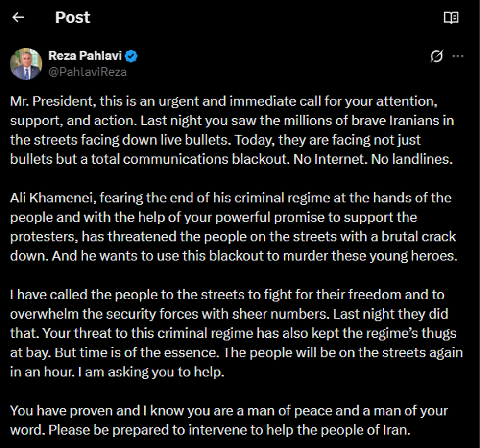Open the three-dot more options menu

pos(458,57)
